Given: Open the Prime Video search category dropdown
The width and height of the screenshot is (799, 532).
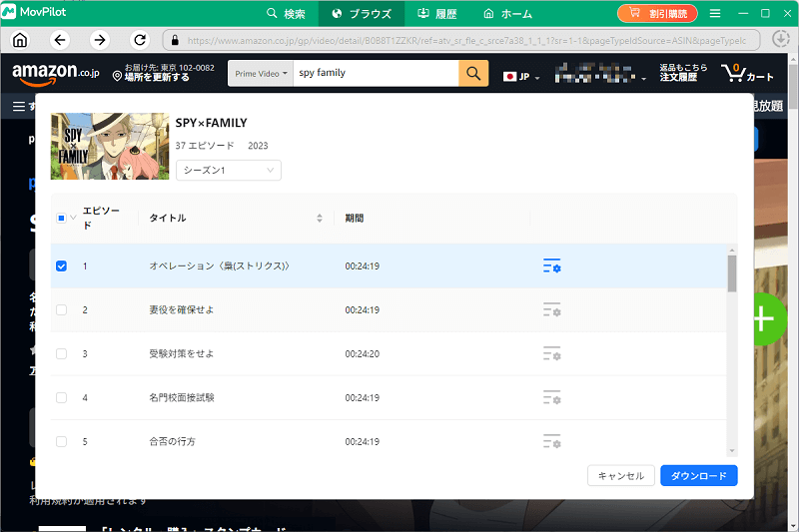Looking at the screenshot, I should (261, 73).
